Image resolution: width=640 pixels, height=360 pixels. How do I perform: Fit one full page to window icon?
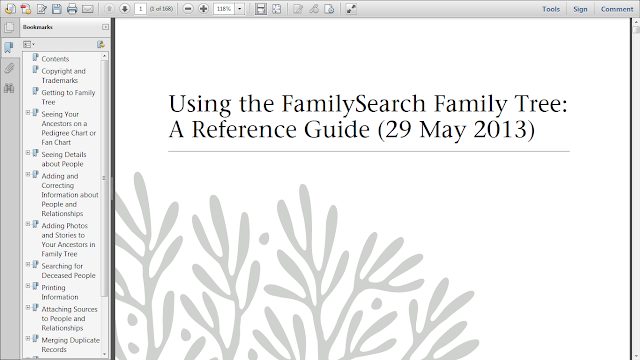point(277,9)
